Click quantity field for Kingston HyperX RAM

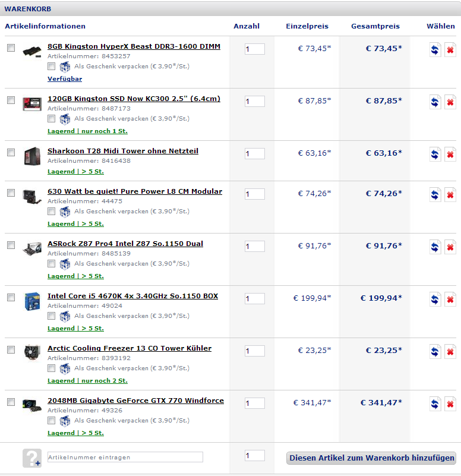(x=255, y=49)
